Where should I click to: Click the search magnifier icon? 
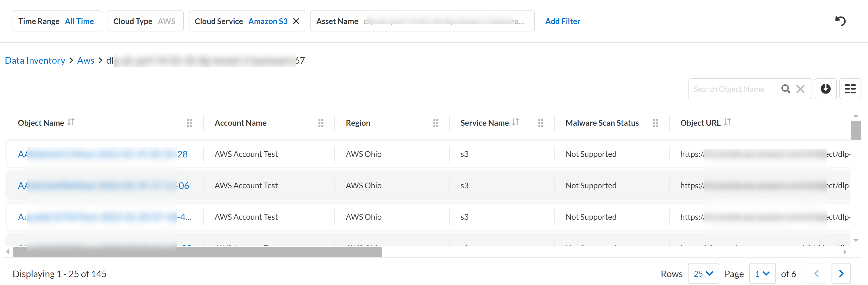(785, 89)
